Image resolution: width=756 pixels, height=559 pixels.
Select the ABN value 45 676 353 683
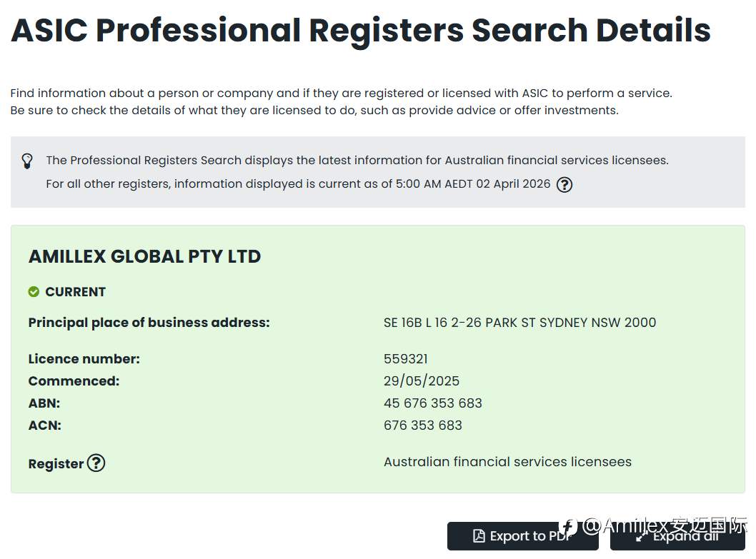coord(433,403)
